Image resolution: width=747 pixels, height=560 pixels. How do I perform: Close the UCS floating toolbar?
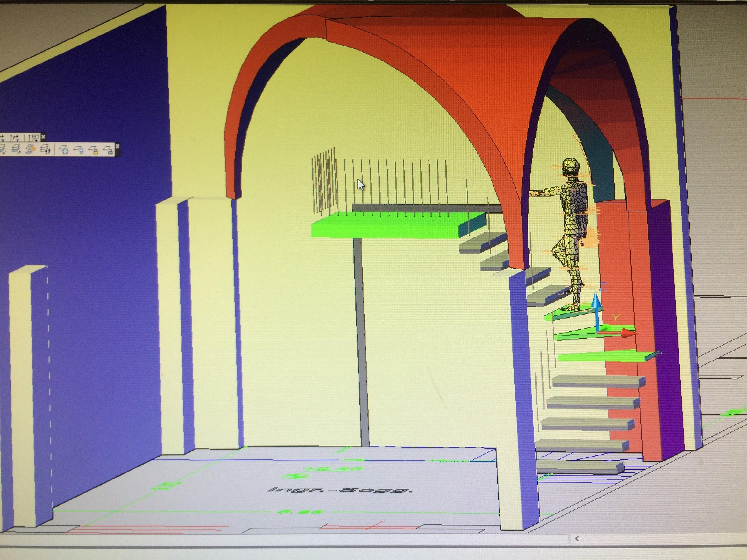click(x=43, y=137)
